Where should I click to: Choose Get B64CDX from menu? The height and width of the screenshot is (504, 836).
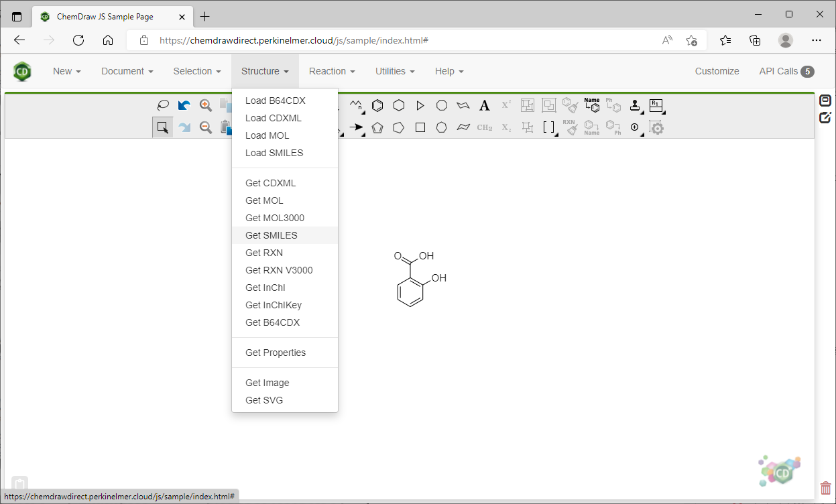pyautogui.click(x=285, y=322)
